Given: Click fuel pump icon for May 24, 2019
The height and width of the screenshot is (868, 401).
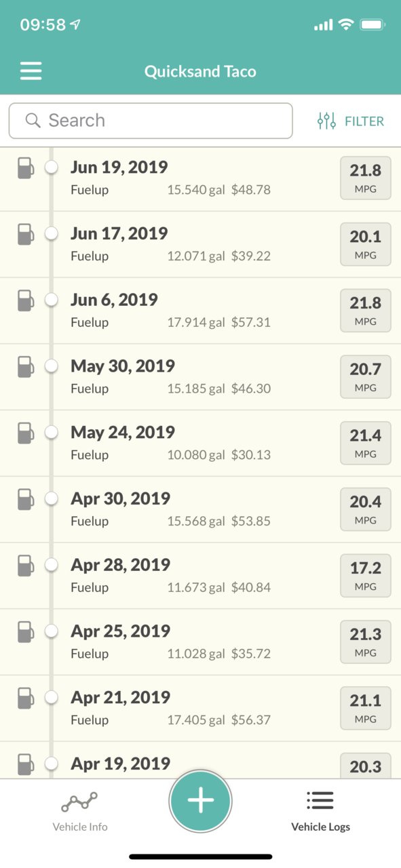Looking at the screenshot, I should [x=26, y=433].
